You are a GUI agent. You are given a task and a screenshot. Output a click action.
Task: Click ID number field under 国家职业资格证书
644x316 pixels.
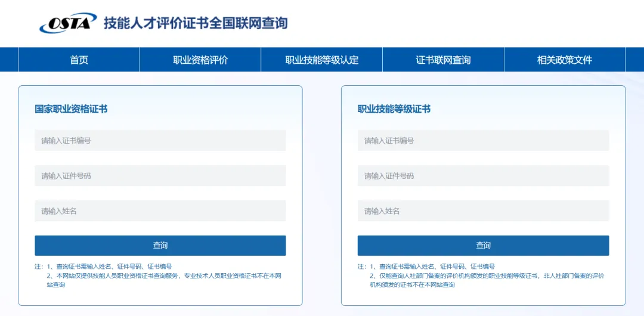click(x=160, y=176)
